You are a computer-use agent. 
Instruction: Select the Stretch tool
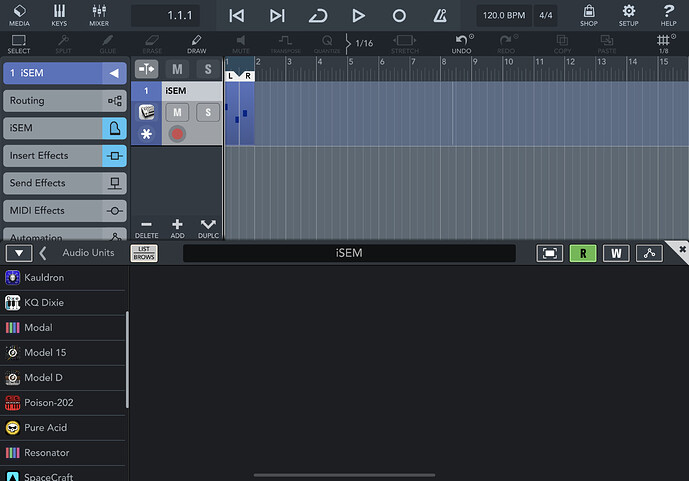(x=405, y=44)
